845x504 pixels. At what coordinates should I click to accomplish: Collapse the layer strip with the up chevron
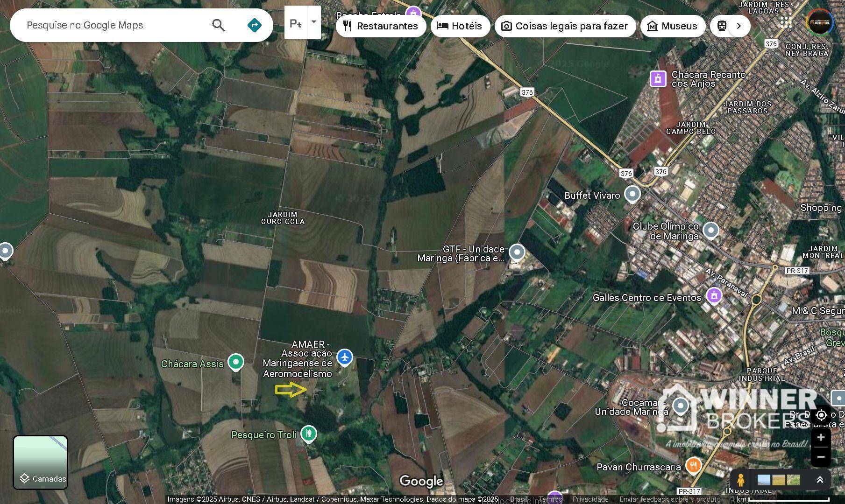[820, 479]
